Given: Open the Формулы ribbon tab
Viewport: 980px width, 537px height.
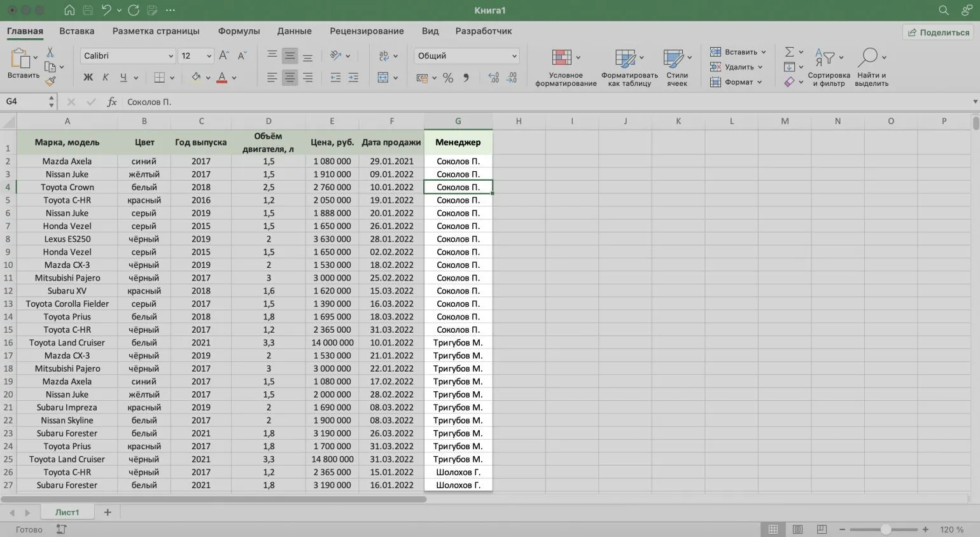Looking at the screenshot, I should point(239,31).
